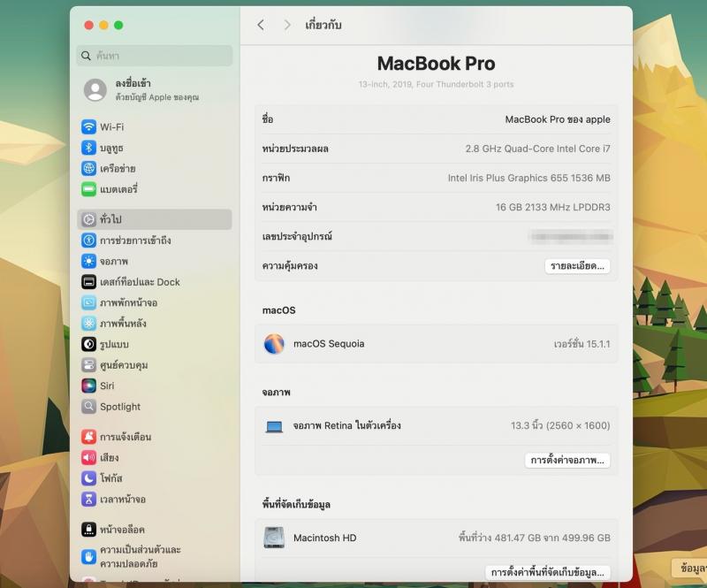Go forward with the right chevron
Image resolution: width=707 pixels, height=588 pixels.
coord(287,25)
